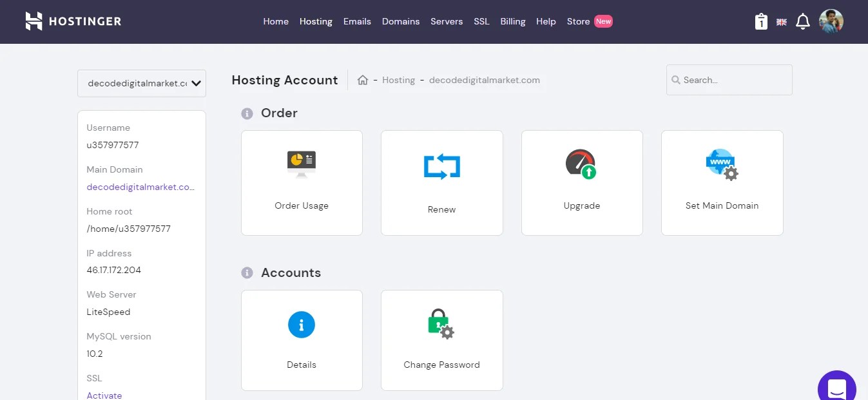Expand the decodedigitalmarket domain selector
This screenshot has height=400, width=868.
(x=142, y=83)
